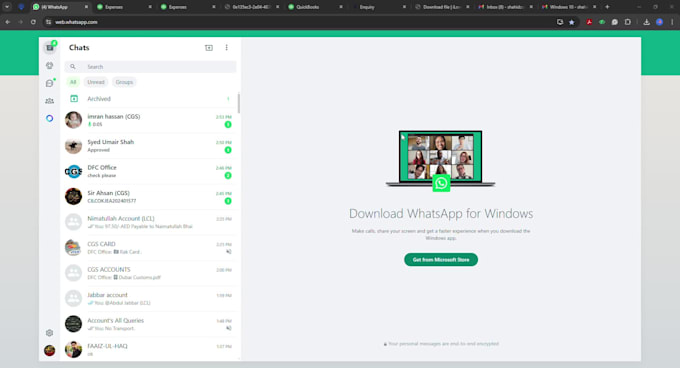The height and width of the screenshot is (368, 680).
Task: Open the DFC Office chat
Action: [150, 171]
